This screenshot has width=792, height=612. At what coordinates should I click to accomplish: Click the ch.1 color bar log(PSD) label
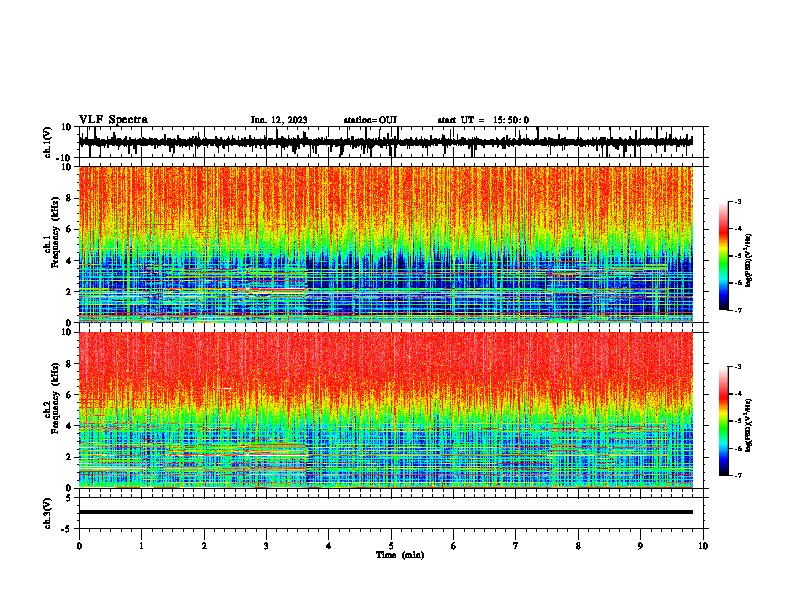coord(748,261)
